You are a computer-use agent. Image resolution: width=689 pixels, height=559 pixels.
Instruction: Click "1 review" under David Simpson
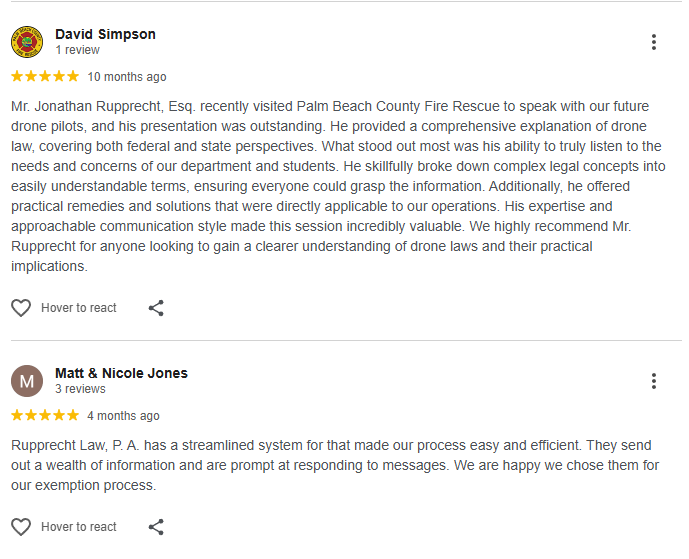point(77,50)
